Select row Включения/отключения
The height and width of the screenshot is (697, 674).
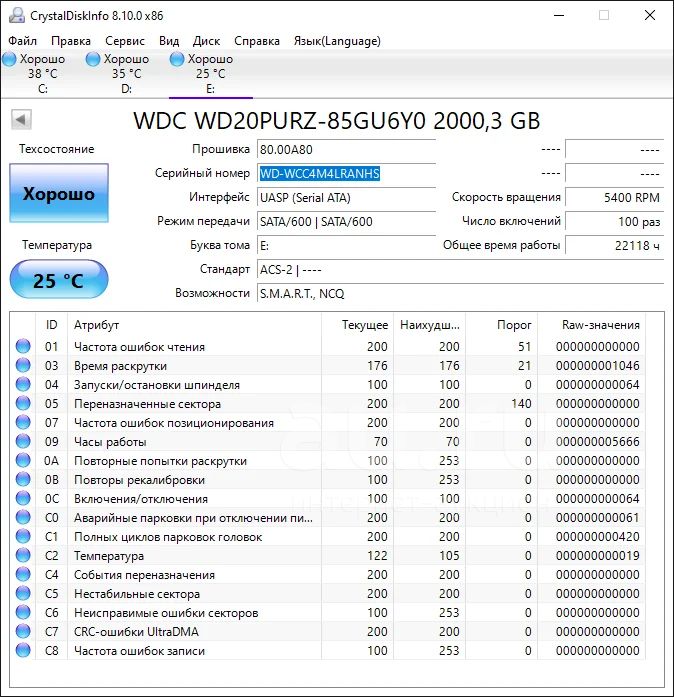[328, 498]
